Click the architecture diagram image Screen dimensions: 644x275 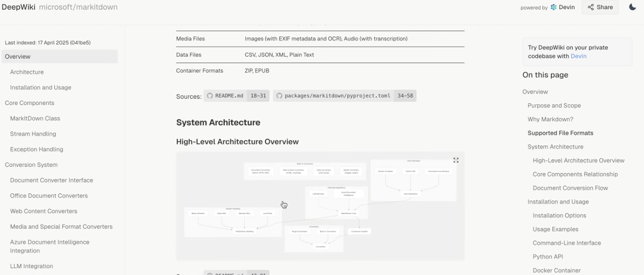[x=320, y=206]
